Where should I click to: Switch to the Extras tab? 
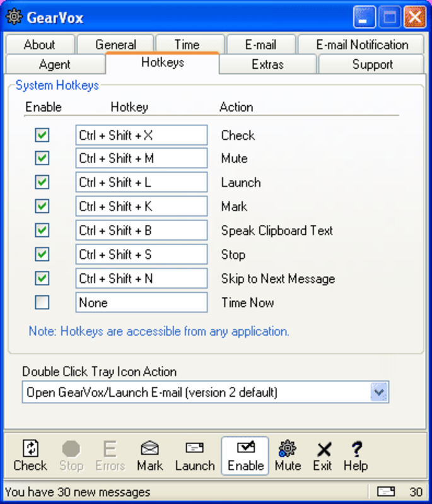click(267, 64)
